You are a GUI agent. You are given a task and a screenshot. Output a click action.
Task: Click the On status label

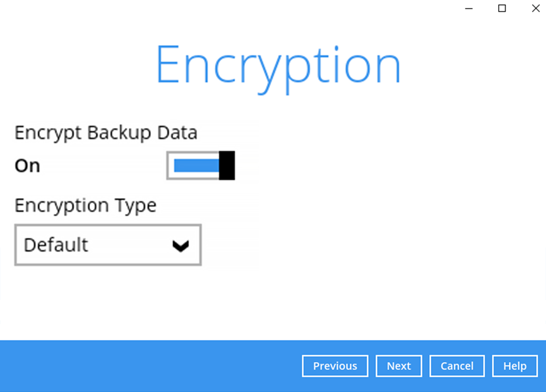27,165
